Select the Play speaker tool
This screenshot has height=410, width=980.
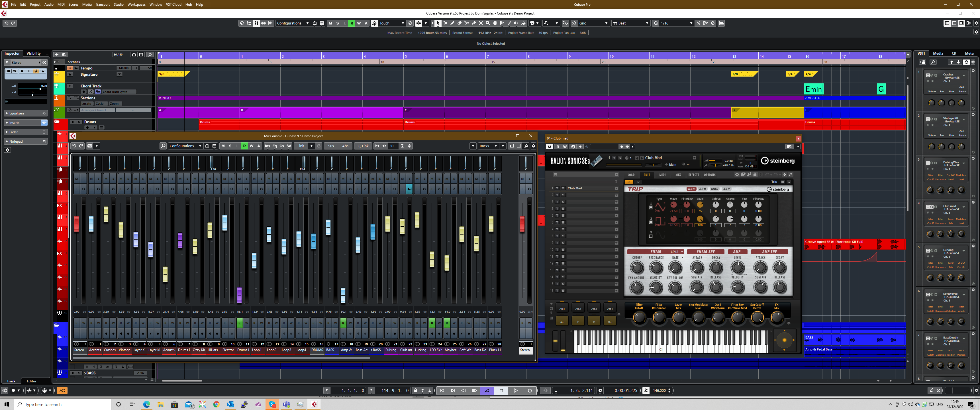tap(516, 23)
